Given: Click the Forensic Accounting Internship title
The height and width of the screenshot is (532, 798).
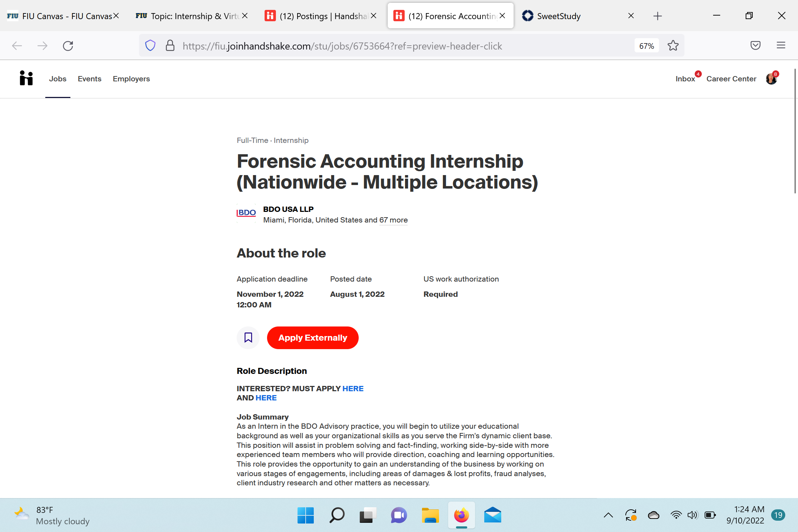Looking at the screenshot, I should (x=387, y=172).
